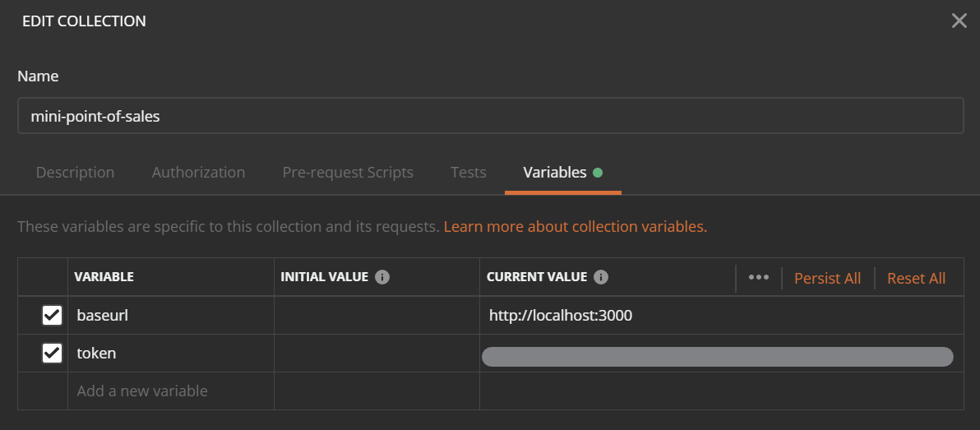Viewport: 980px width, 430px height.
Task: Open the Authorization tab
Action: pyautogui.click(x=198, y=173)
